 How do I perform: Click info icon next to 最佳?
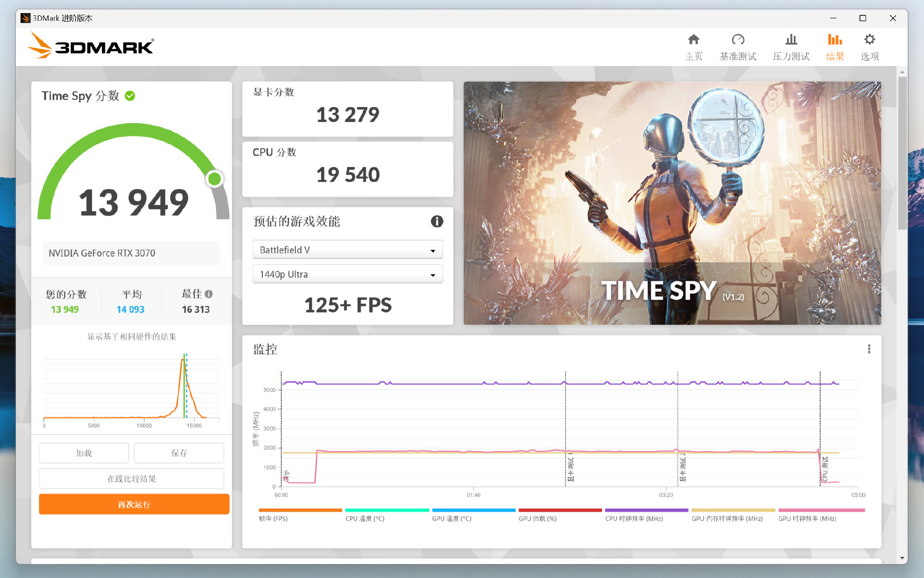(208, 294)
